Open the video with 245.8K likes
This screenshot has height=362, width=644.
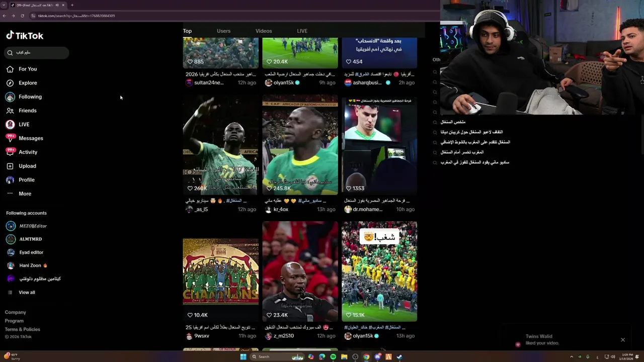[300, 145]
